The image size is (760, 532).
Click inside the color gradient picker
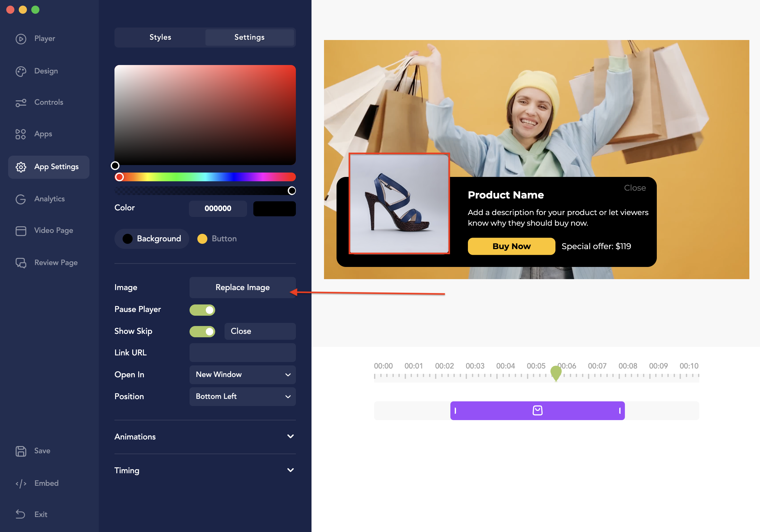tap(205, 115)
